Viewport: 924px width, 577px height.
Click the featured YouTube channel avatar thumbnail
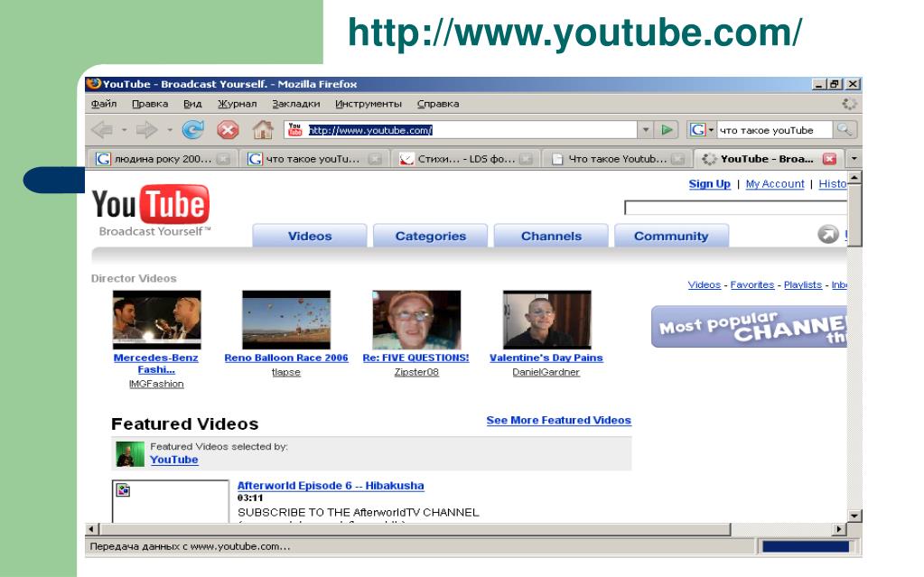(x=130, y=454)
